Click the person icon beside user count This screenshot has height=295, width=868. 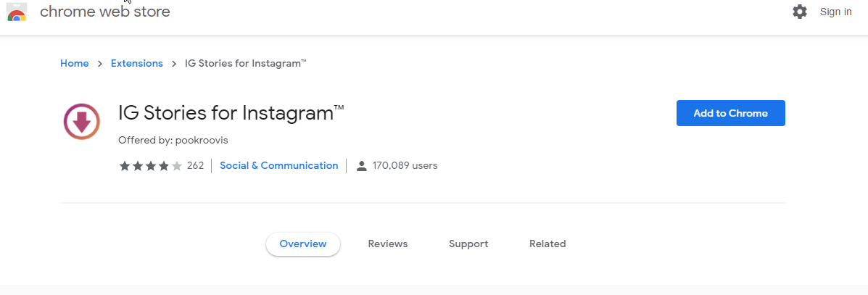coord(362,166)
